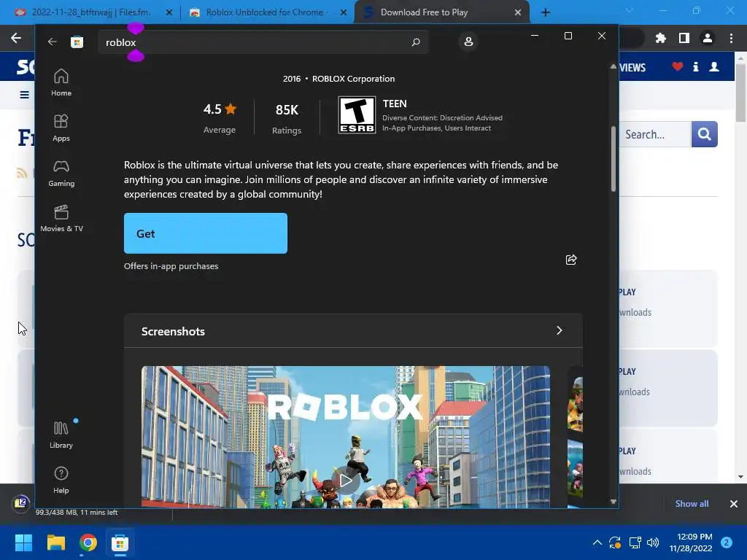
Task: Open File Explorer from taskbar
Action: tap(55, 542)
